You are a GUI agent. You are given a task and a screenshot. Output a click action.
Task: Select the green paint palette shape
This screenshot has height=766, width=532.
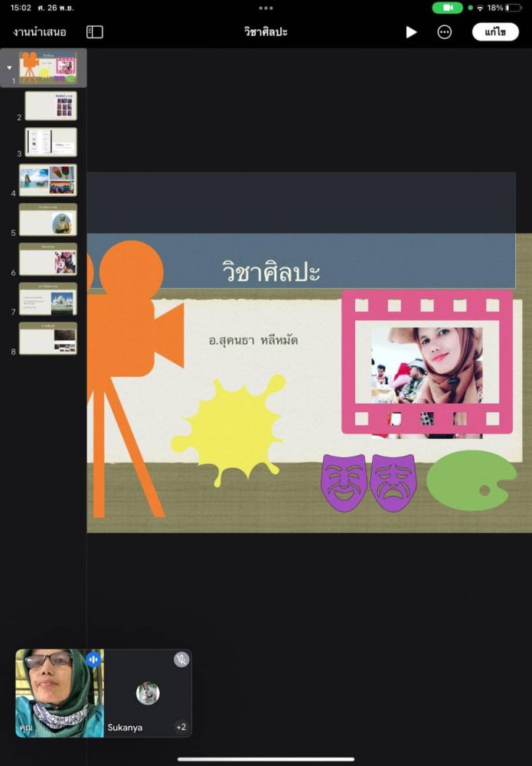pos(470,480)
